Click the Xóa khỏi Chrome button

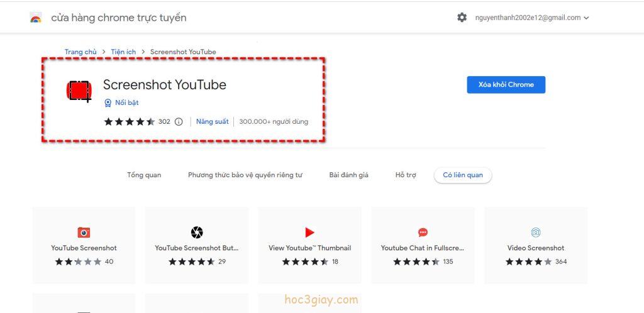click(x=506, y=85)
